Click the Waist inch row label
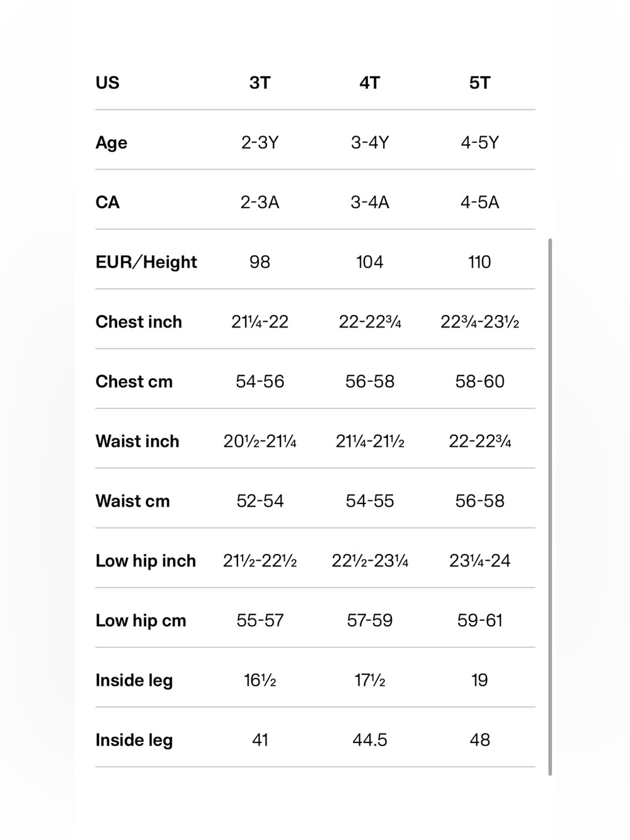Viewport: 630px width, 840px height. (137, 441)
